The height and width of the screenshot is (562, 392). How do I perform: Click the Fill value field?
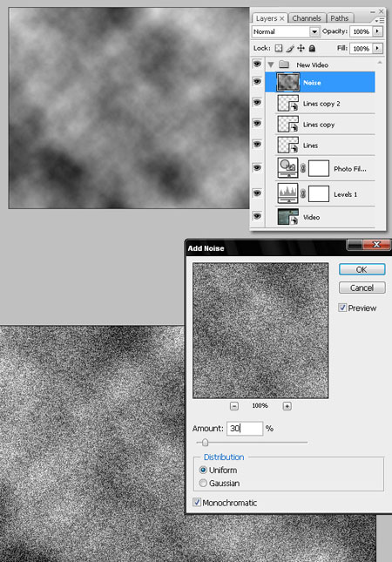(x=362, y=49)
